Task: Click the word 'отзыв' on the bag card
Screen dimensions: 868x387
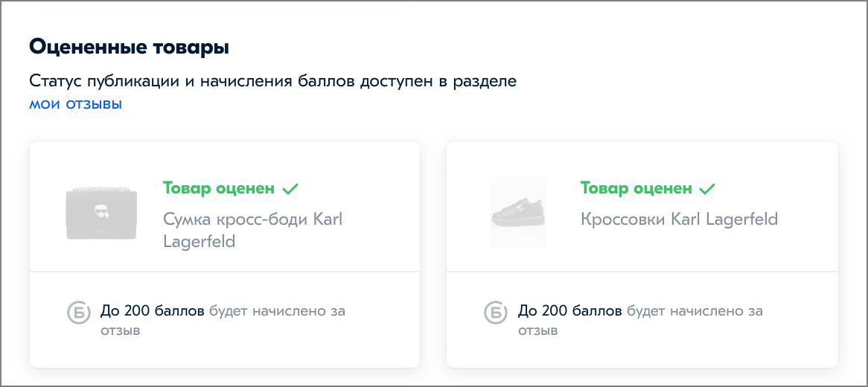Action: tap(120, 332)
